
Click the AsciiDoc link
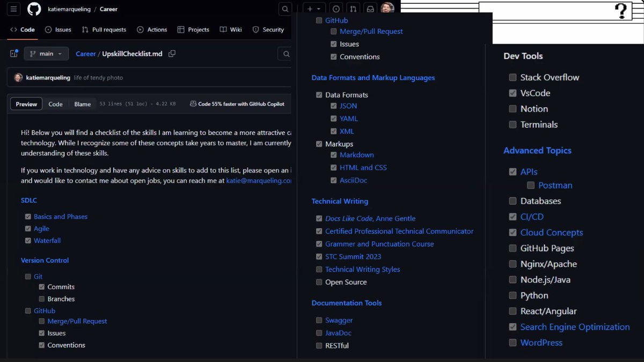354,180
